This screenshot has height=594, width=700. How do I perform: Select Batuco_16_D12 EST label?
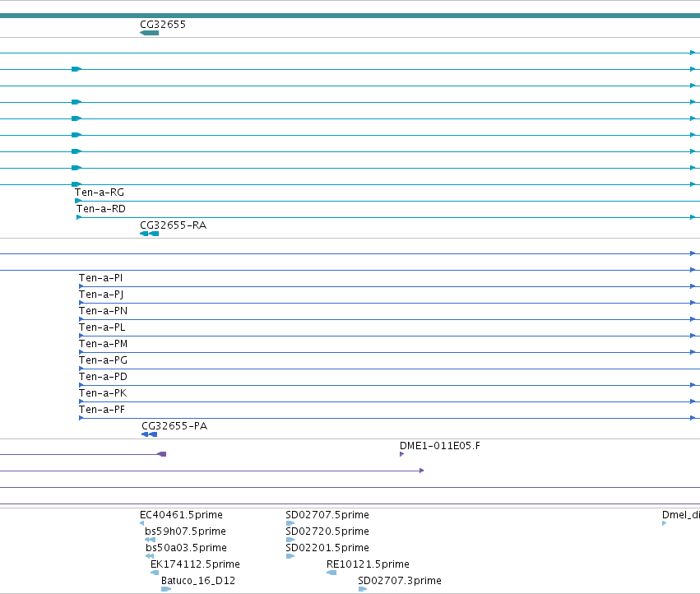(198, 581)
